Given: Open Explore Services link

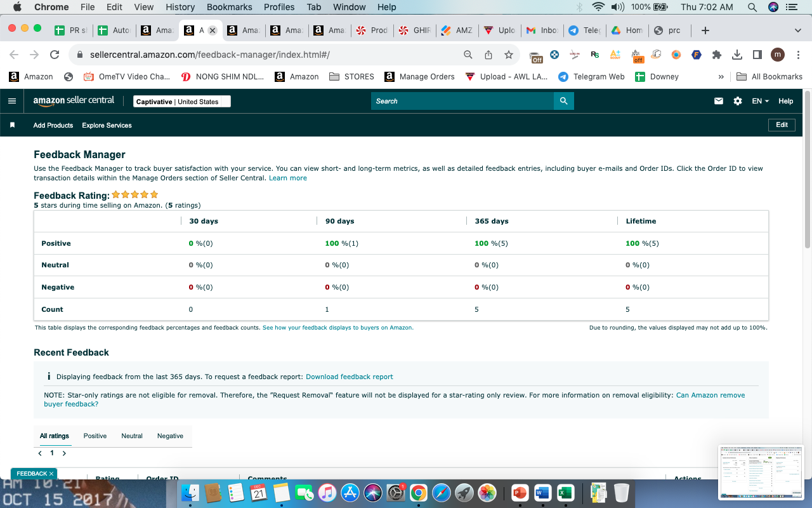Looking at the screenshot, I should coord(107,125).
